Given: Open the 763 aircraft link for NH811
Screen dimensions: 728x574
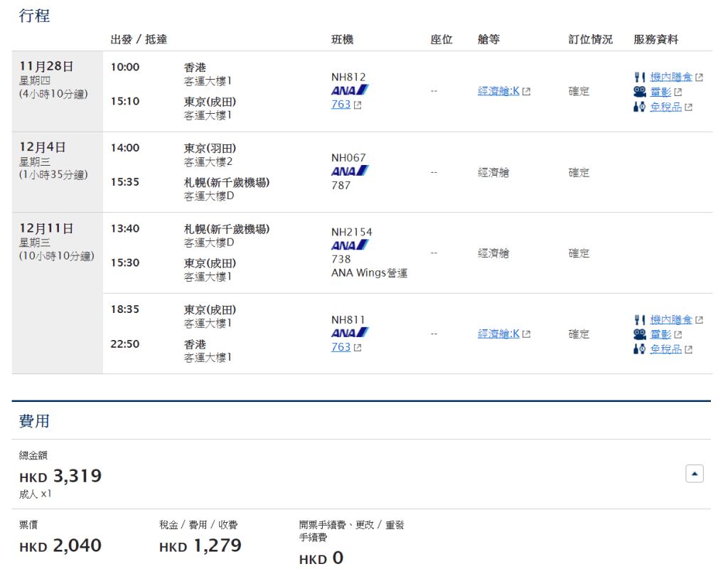Looking at the screenshot, I should click(341, 347).
